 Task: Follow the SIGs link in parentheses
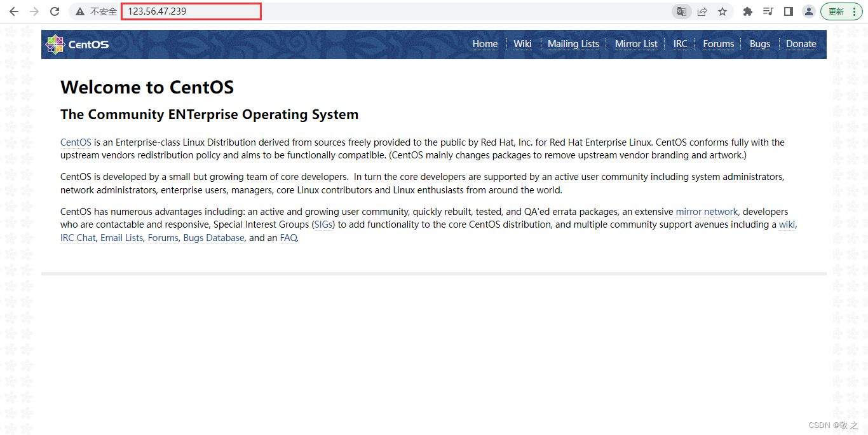coord(323,224)
